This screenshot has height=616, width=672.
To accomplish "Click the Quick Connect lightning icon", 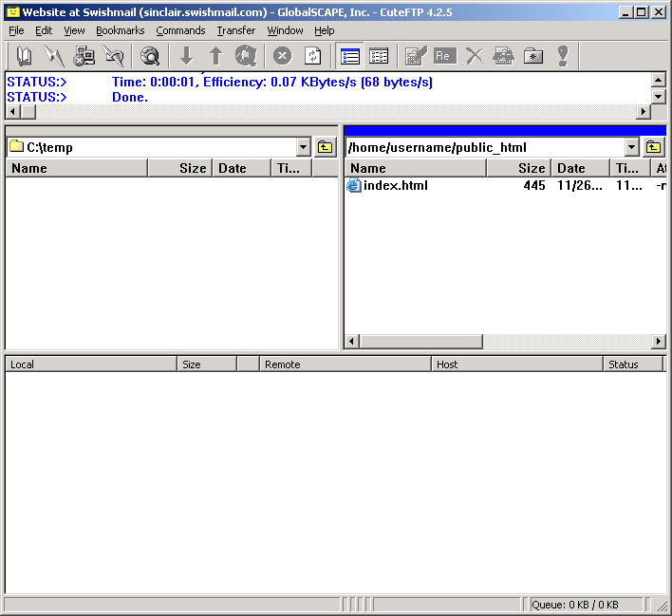I will click(x=54, y=56).
